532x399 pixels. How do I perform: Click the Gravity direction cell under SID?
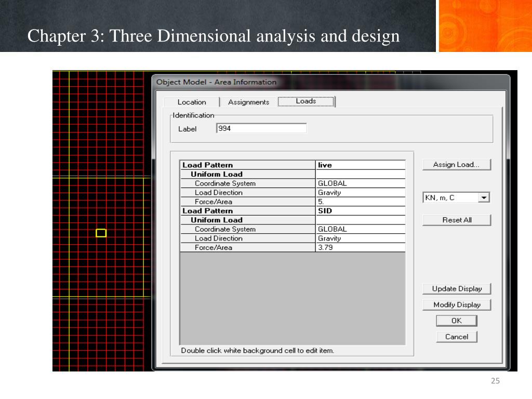point(360,238)
